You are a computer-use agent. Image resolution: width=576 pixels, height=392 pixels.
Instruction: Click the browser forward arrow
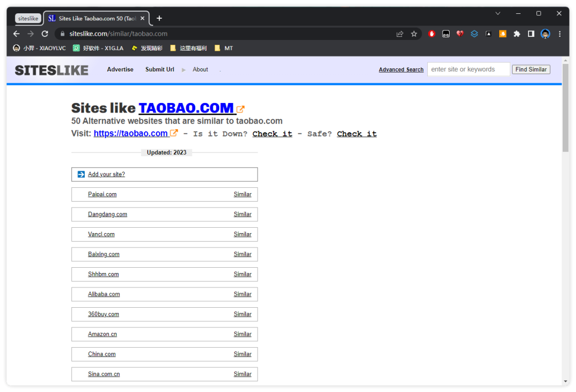coord(30,34)
